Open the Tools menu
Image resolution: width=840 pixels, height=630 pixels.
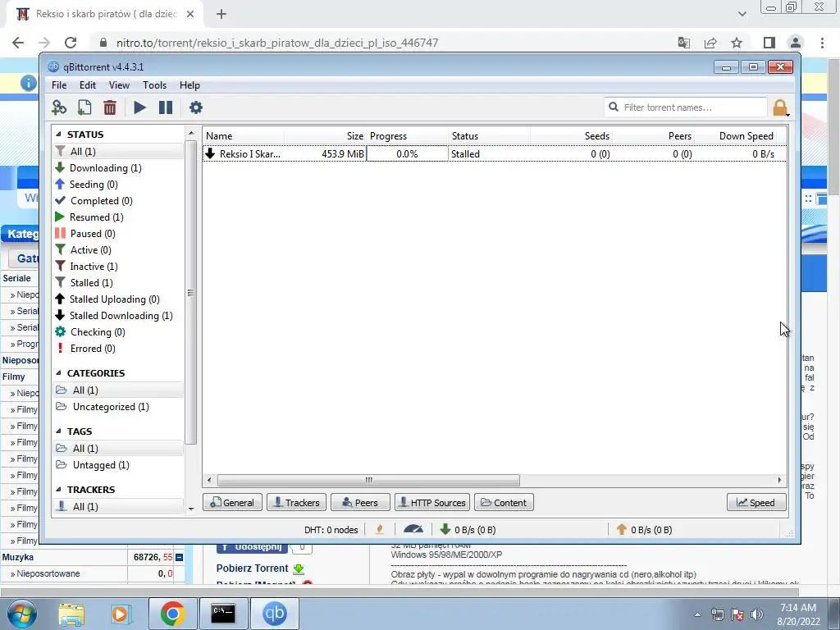(x=154, y=85)
